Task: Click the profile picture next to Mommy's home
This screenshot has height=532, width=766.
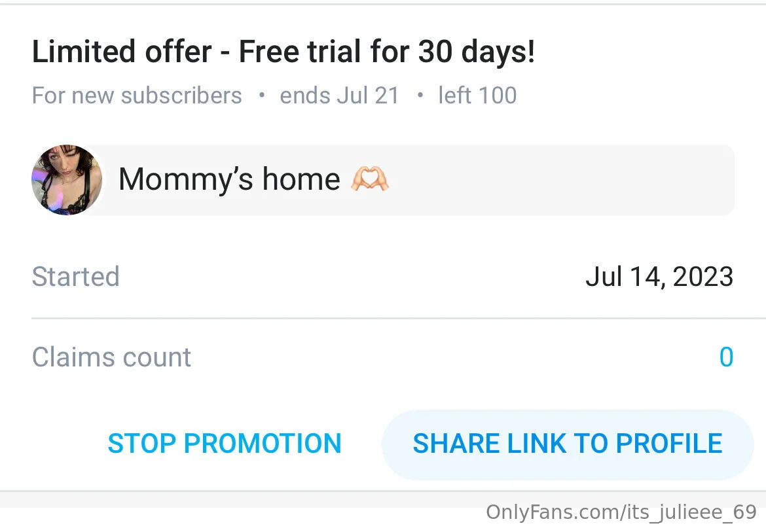Action: (66, 179)
